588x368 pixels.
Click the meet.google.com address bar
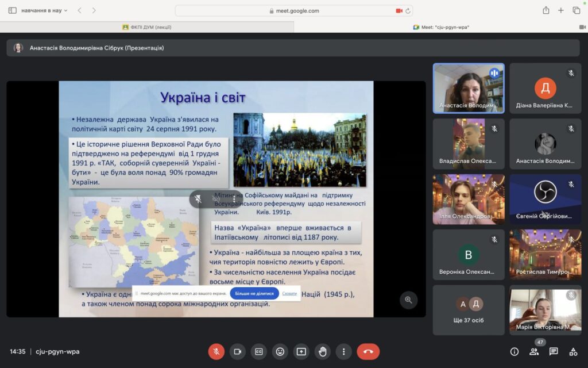[294, 10]
